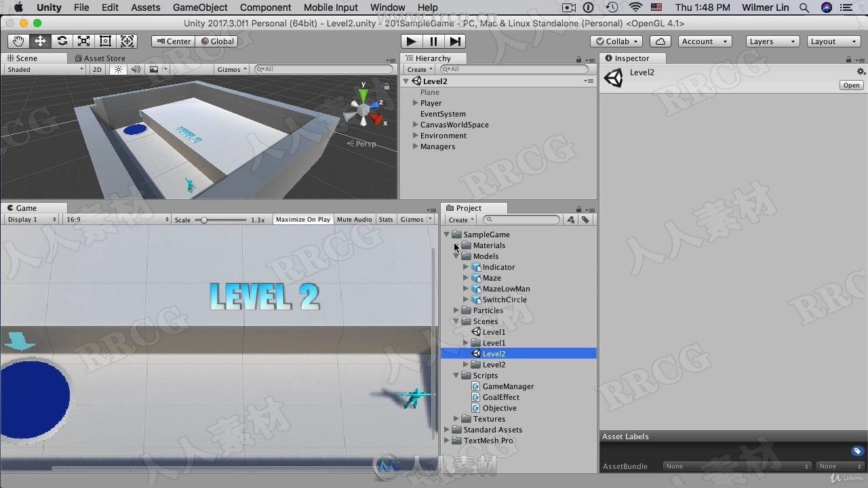Select the Scale tool in the toolbar
Screen dimensions: 868x488
click(83, 41)
